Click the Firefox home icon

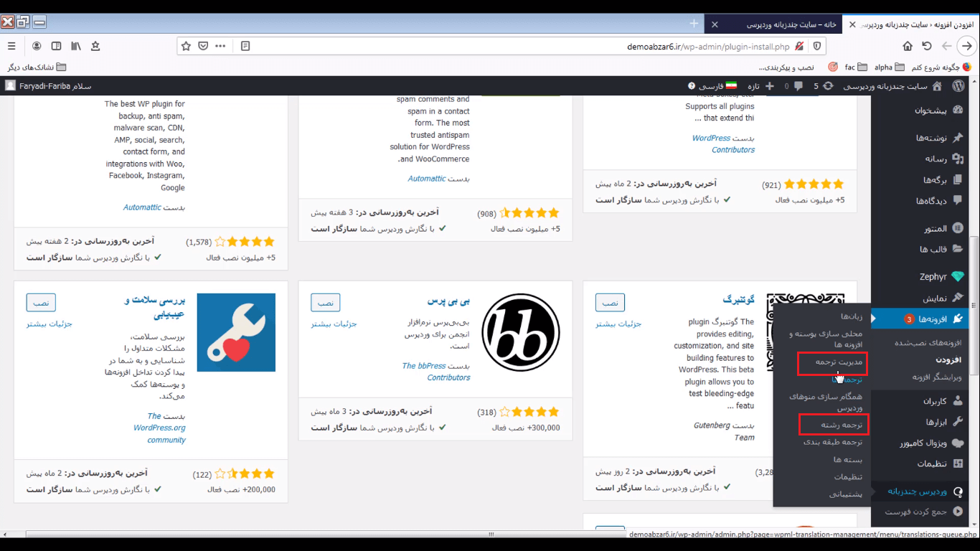tap(908, 46)
